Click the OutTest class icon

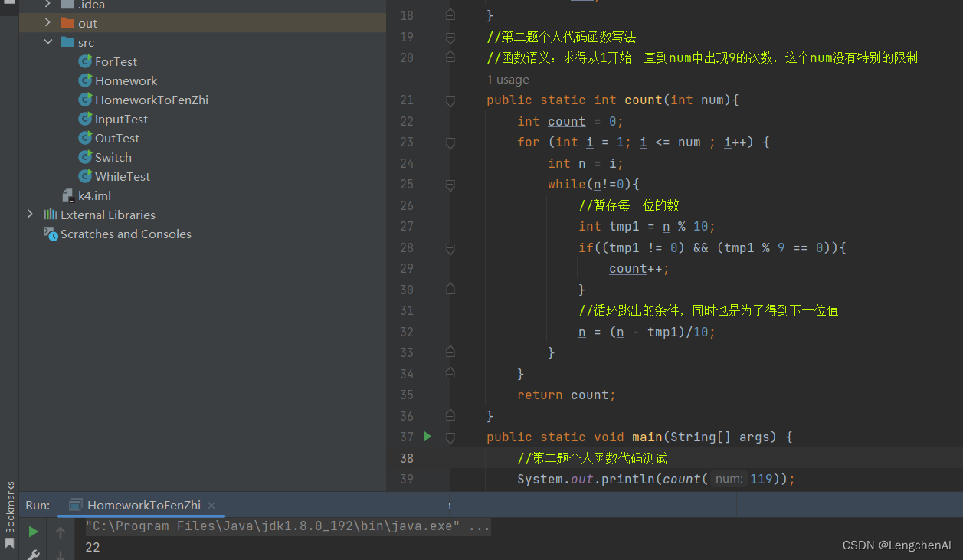[x=85, y=138]
